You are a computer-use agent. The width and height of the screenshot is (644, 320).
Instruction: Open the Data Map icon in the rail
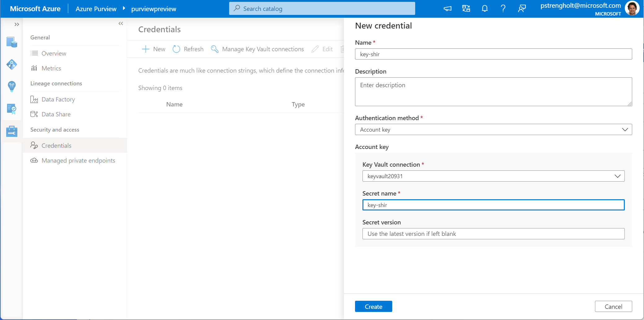12,42
